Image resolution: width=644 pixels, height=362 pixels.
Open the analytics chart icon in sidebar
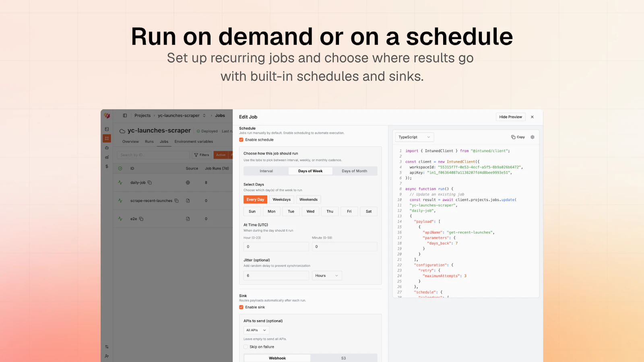[x=107, y=157]
